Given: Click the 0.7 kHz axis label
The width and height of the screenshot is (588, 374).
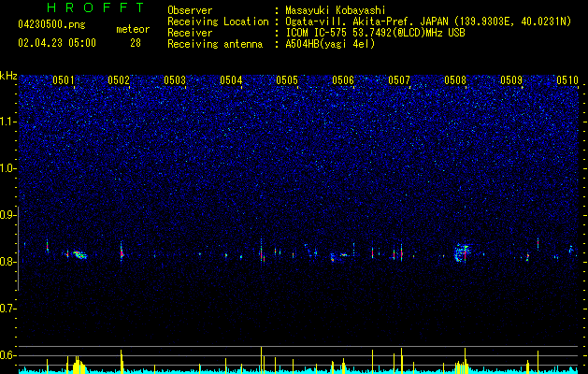Looking at the screenshot, I should coord(7,309).
